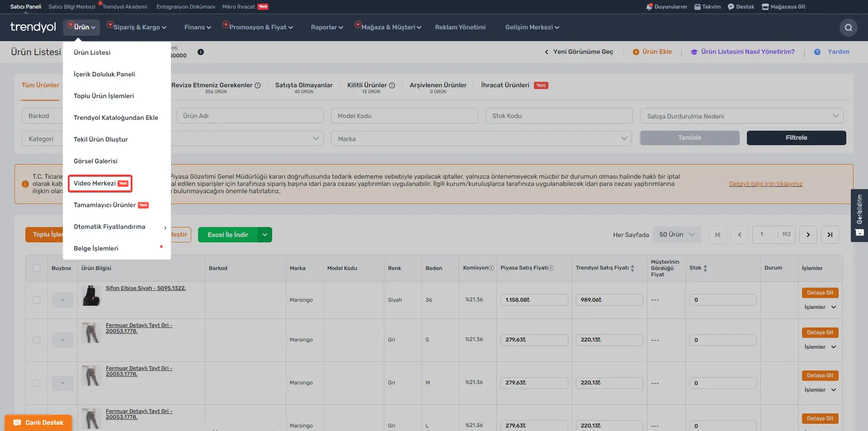Check the Şifon Elbise Siyah row checkbox
The image size is (868, 431).
coord(36,300)
